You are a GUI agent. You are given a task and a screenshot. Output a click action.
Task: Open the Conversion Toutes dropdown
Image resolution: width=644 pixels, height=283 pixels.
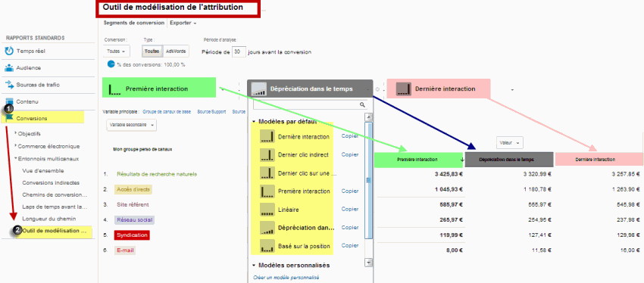click(x=116, y=51)
